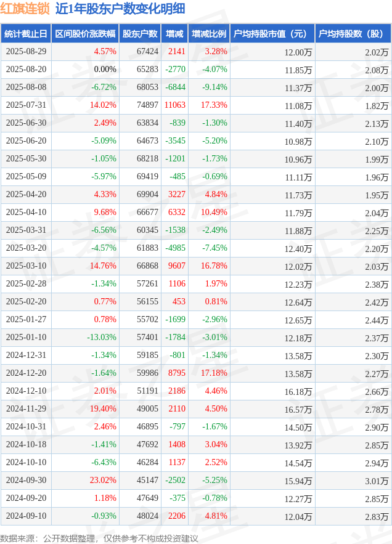Screen dimensions: 392x544
Task: Click the 近1年股东户数变化明细 heading
Action: (120, 9)
